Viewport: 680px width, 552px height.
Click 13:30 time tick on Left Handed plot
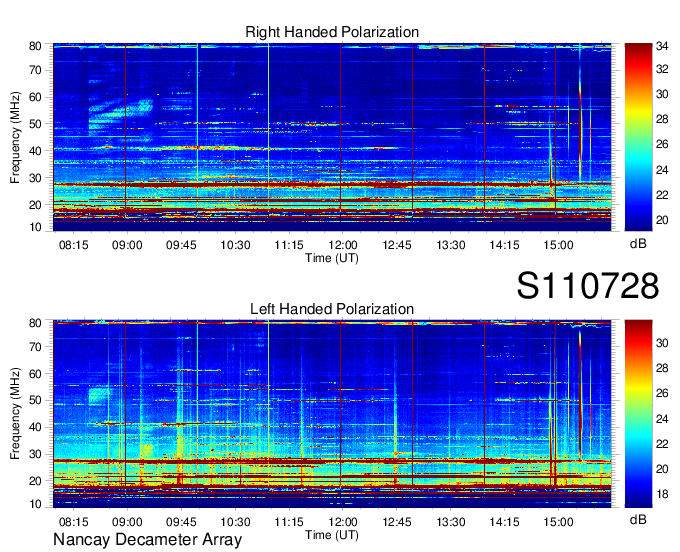point(451,522)
